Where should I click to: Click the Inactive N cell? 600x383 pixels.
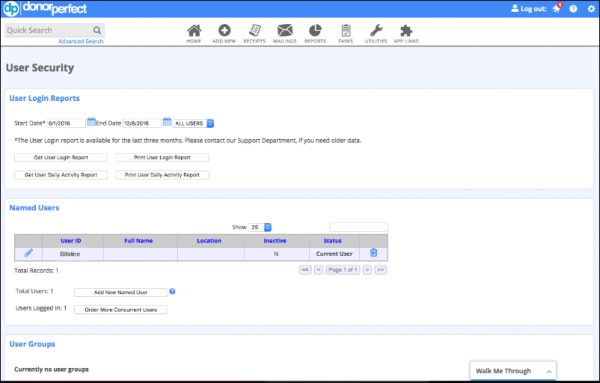277,254
